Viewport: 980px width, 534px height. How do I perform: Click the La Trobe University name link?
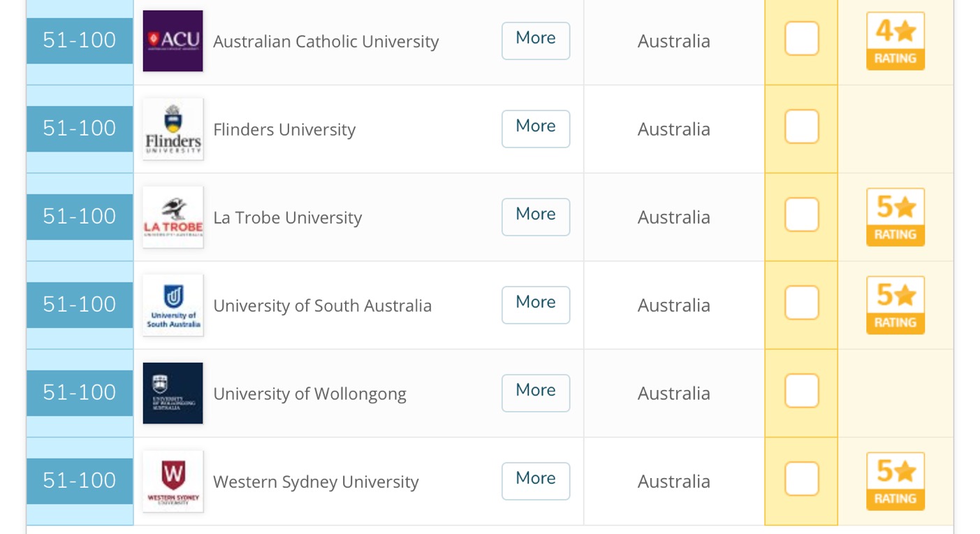[x=287, y=217]
